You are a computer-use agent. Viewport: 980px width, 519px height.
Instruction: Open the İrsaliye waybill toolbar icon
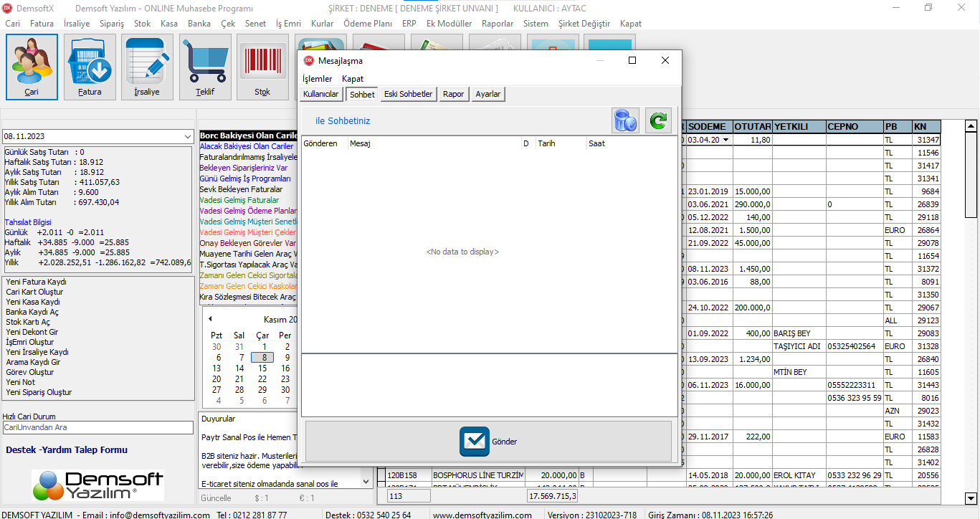[x=147, y=67]
